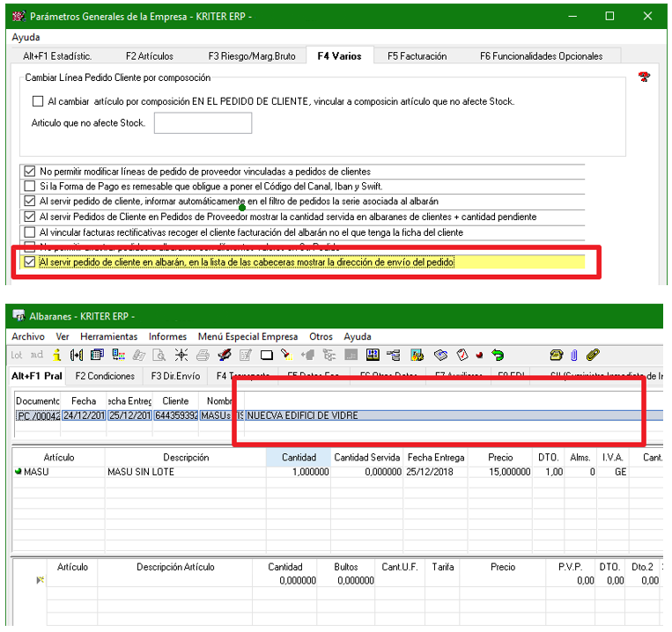Viewport: 672px width, 632px height.
Task: Click the 25/12/2018 delivery date cell
Action: point(435,472)
